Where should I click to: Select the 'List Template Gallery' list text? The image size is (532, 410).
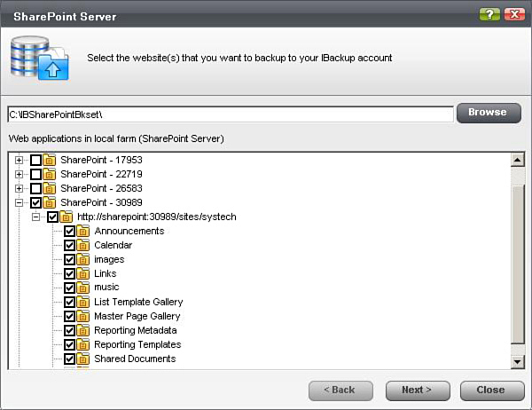(138, 302)
